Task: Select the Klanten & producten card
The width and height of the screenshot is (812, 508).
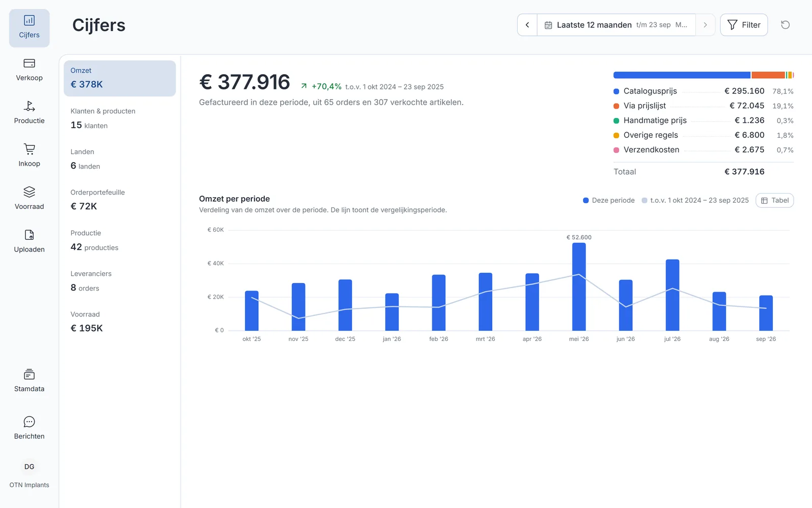Action: tap(120, 119)
